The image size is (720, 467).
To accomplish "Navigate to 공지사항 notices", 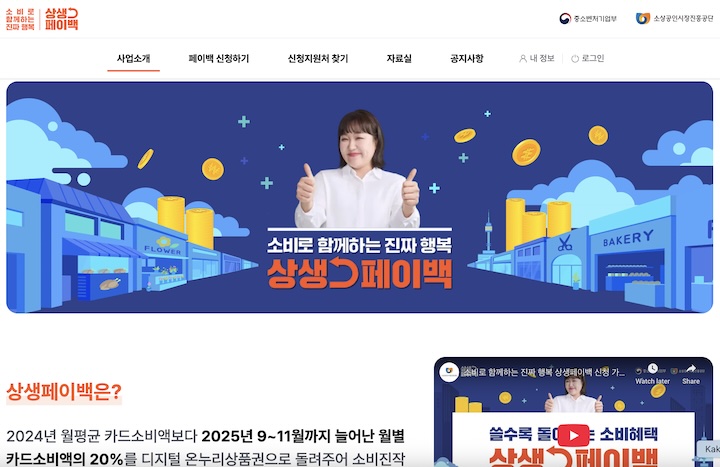I will 467,59.
